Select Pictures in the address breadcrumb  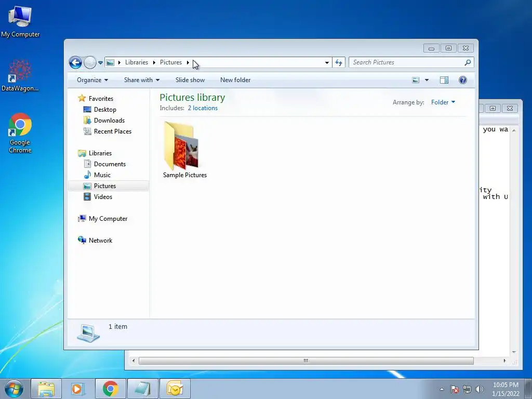(x=170, y=62)
